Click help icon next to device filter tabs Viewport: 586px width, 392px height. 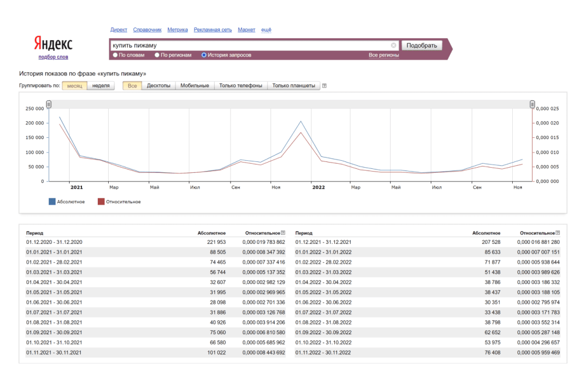(x=324, y=86)
